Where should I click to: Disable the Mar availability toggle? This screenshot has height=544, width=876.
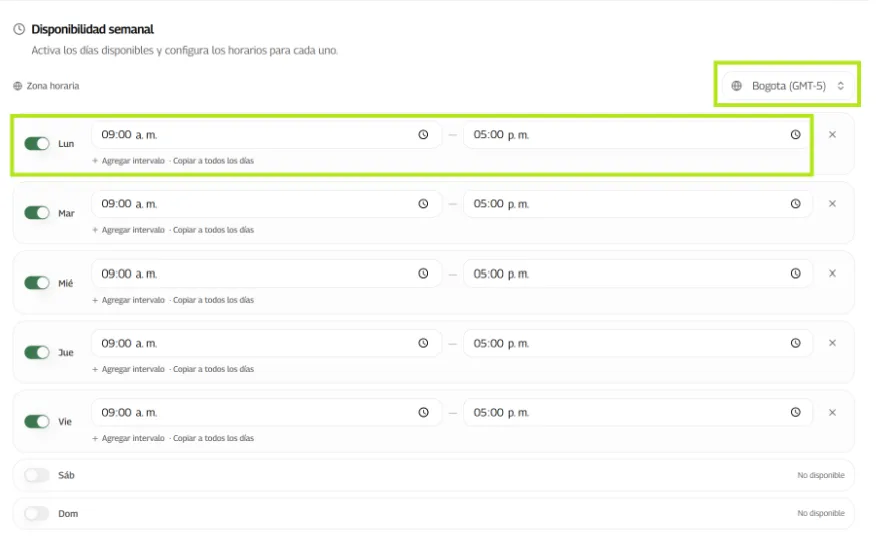[37, 214]
